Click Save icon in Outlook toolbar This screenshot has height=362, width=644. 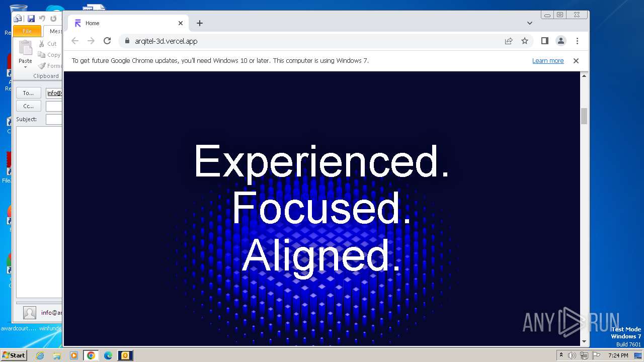coord(31,19)
